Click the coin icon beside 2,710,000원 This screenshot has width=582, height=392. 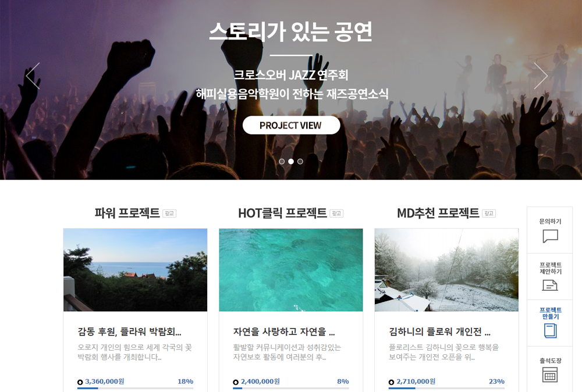tap(391, 382)
